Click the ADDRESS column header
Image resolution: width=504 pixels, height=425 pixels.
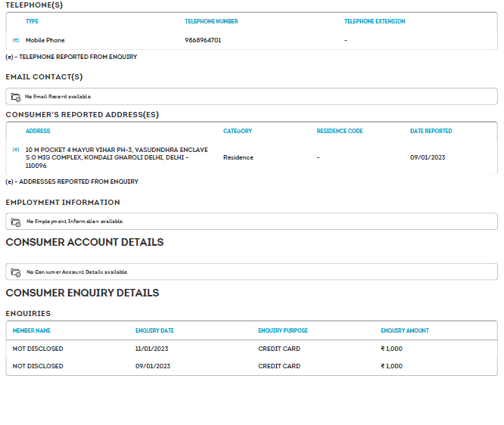38,131
